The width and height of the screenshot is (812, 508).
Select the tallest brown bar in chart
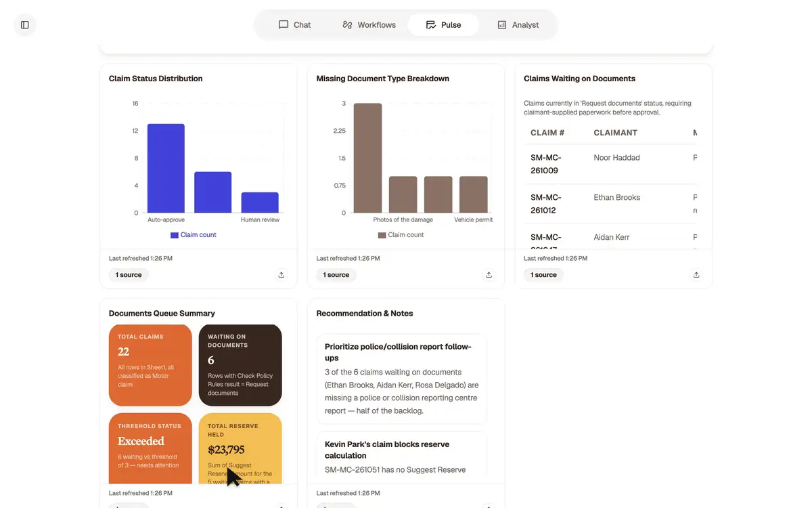(x=367, y=158)
